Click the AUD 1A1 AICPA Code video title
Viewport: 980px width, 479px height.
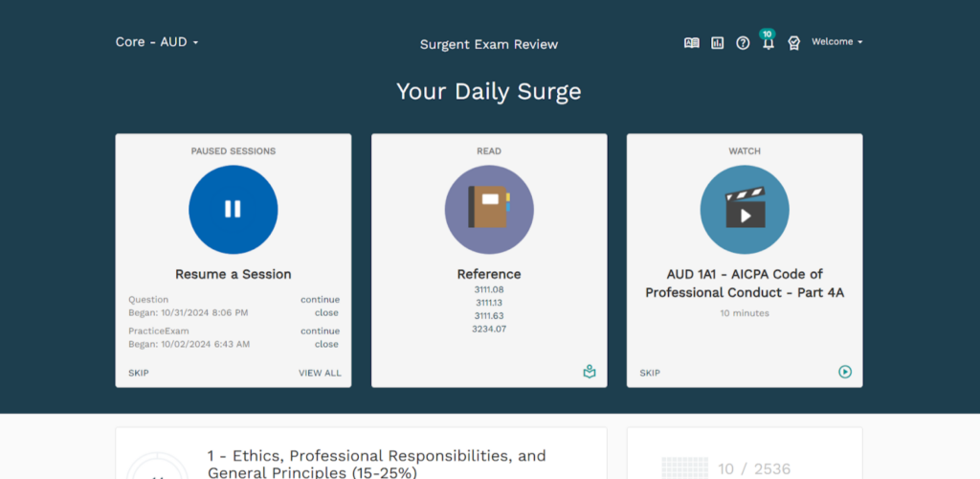click(x=745, y=284)
